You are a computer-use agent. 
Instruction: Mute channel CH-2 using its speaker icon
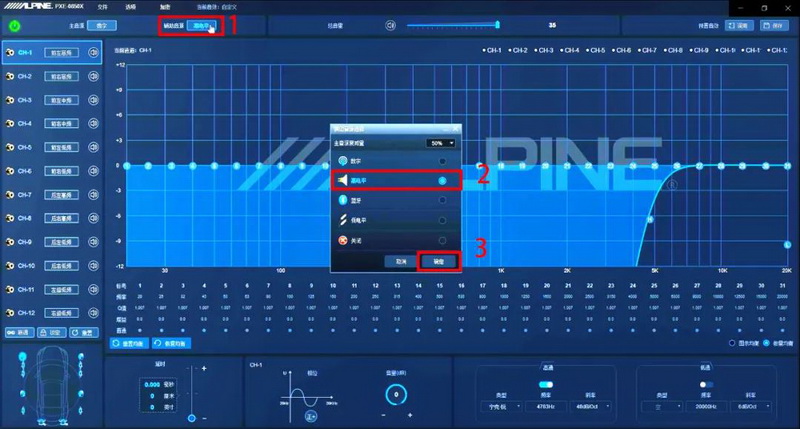coord(93,77)
